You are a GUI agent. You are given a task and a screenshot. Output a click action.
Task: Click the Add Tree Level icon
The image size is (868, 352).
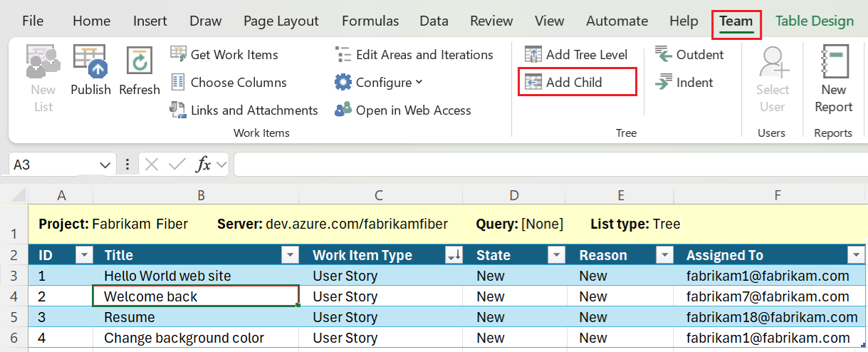pyautogui.click(x=533, y=55)
